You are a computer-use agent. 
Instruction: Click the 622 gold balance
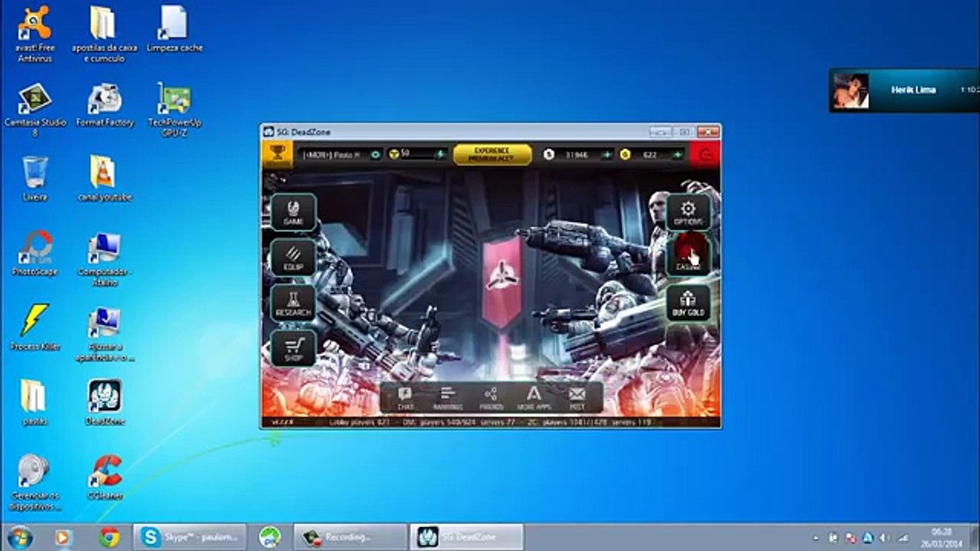[x=650, y=155]
